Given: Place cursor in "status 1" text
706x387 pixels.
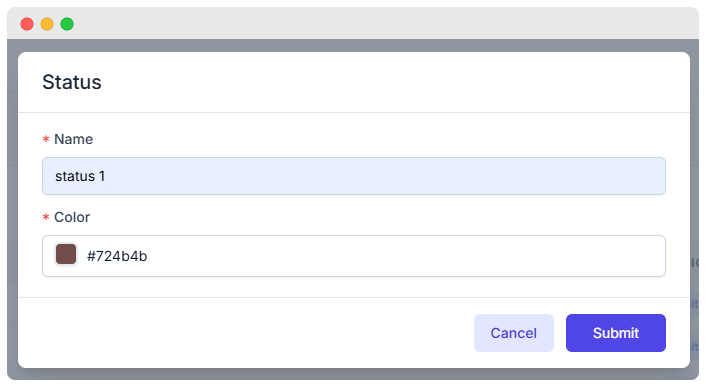Looking at the screenshot, I should click(x=80, y=176).
